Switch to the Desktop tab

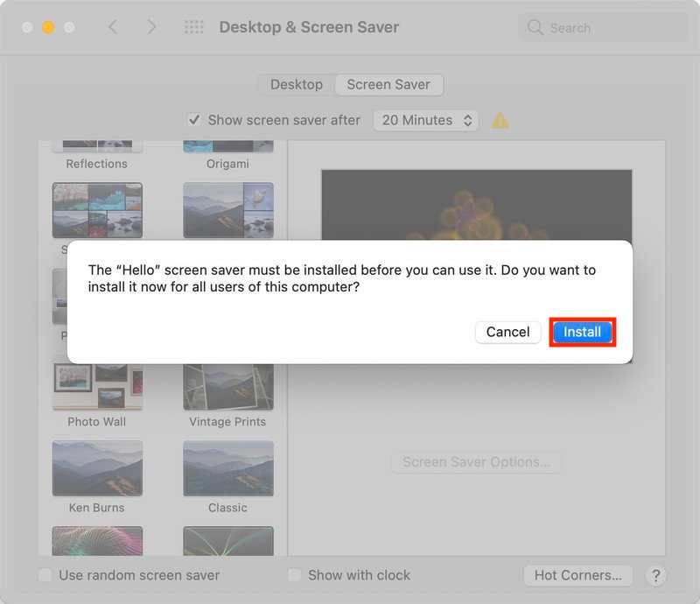point(297,84)
